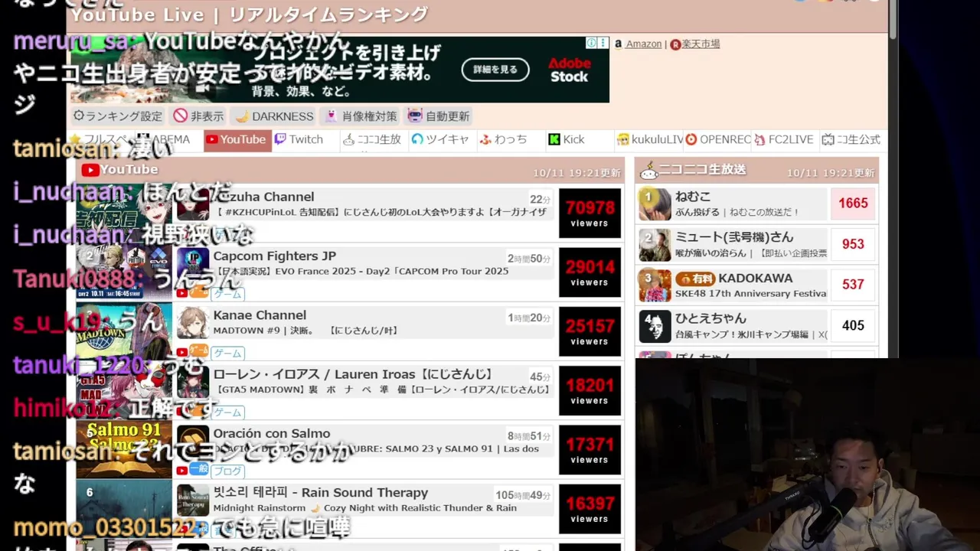Open the Capcom Fighters JP channel title
The height and width of the screenshot is (551, 980).
pos(274,256)
